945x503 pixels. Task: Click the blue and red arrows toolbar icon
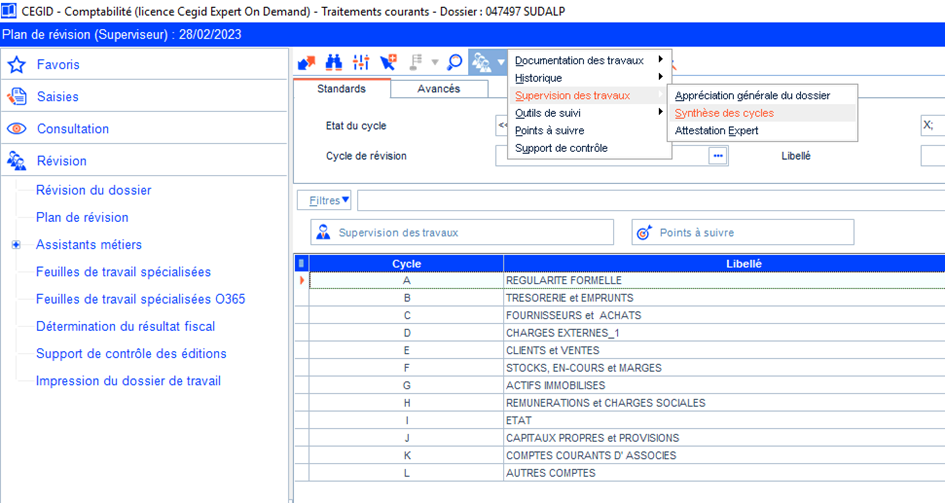pyautogui.click(x=307, y=62)
